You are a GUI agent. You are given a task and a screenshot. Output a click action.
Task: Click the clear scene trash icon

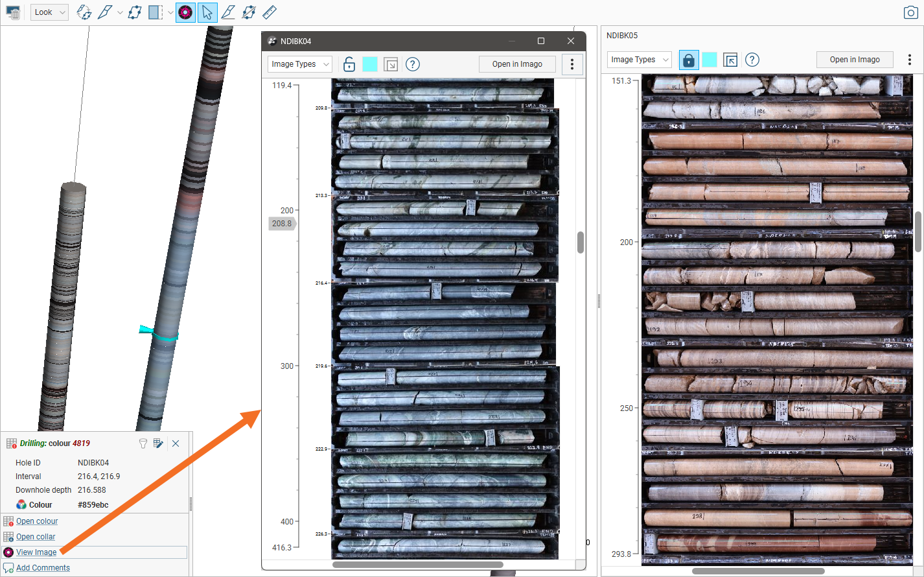(x=13, y=12)
